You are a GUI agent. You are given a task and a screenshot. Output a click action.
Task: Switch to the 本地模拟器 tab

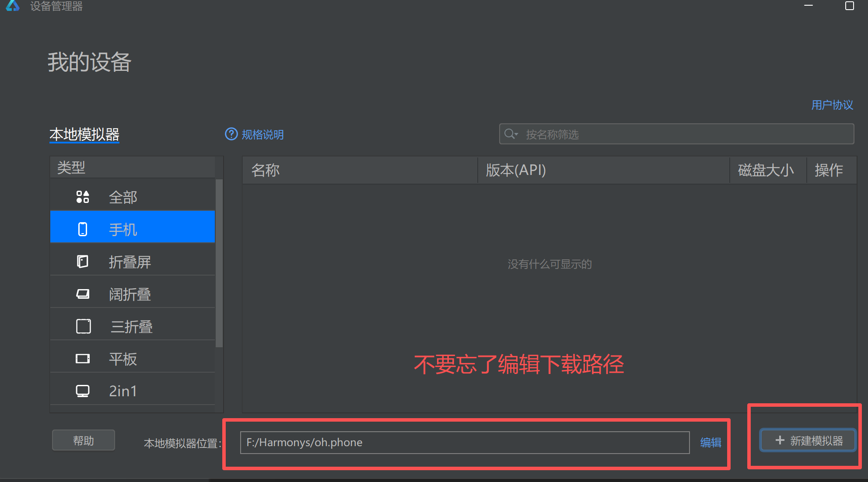[84, 134]
